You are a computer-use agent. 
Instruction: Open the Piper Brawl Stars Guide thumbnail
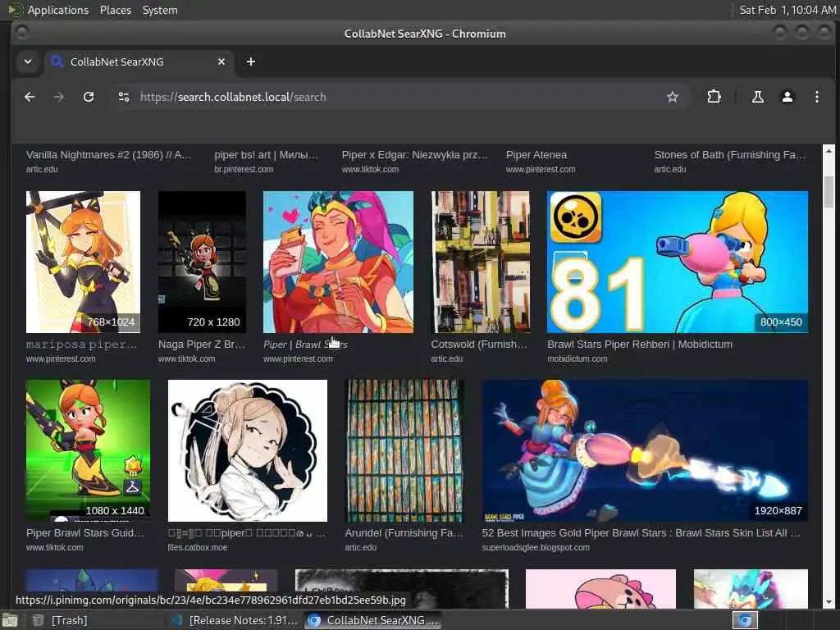pyautogui.click(x=88, y=450)
